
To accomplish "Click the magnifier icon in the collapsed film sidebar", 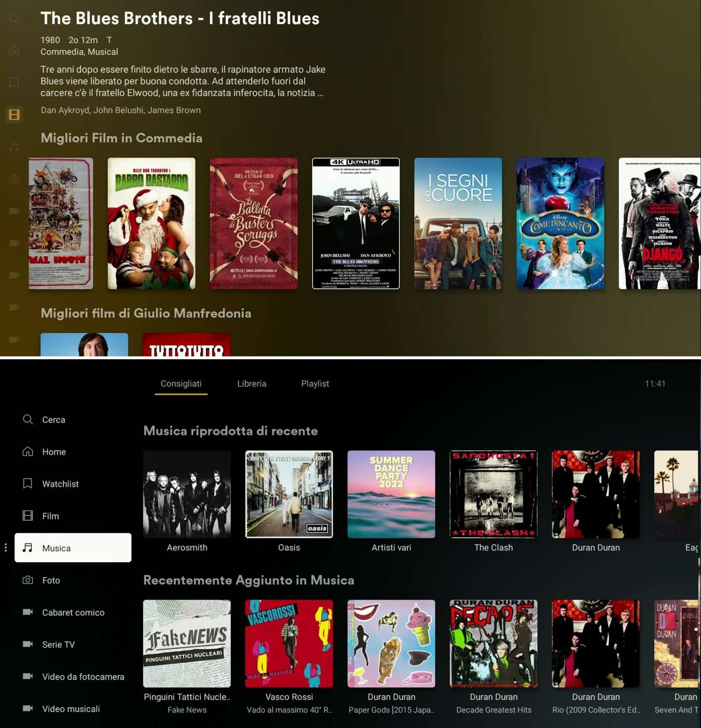I will 15,19.
